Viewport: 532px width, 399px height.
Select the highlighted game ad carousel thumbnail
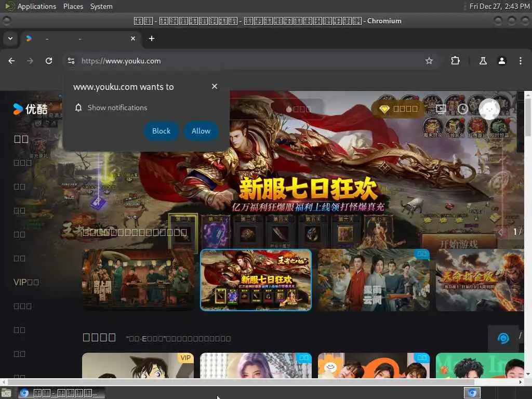coord(256,280)
